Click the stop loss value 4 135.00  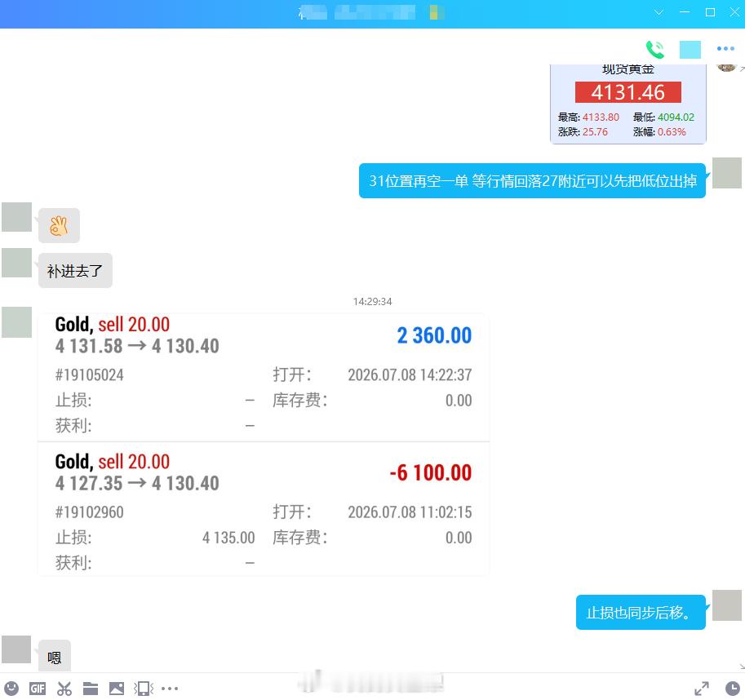click(x=228, y=538)
